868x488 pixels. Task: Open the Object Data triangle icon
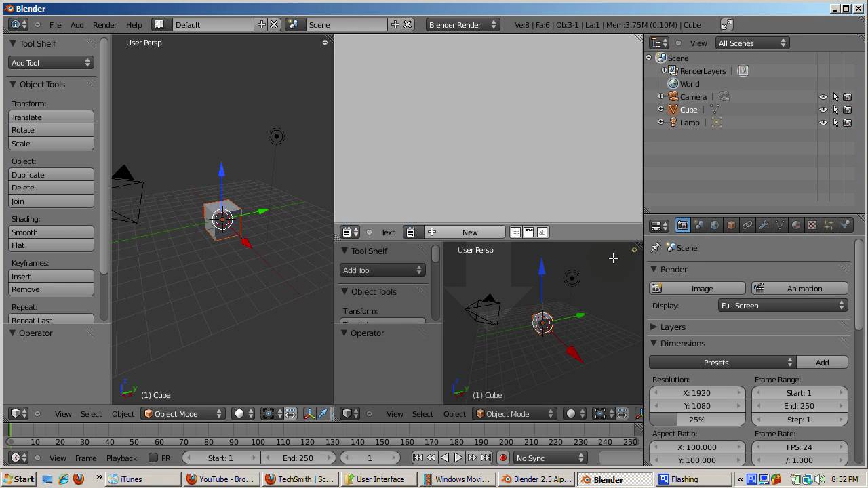point(780,226)
